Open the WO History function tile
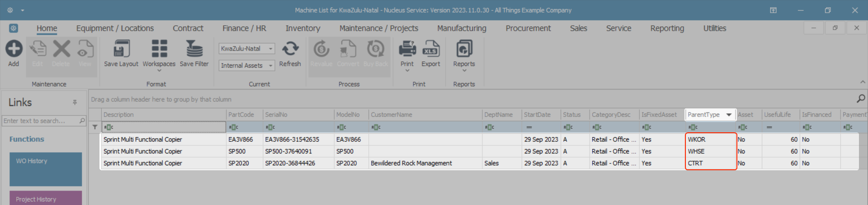This screenshot has height=205, width=868. 46,169
